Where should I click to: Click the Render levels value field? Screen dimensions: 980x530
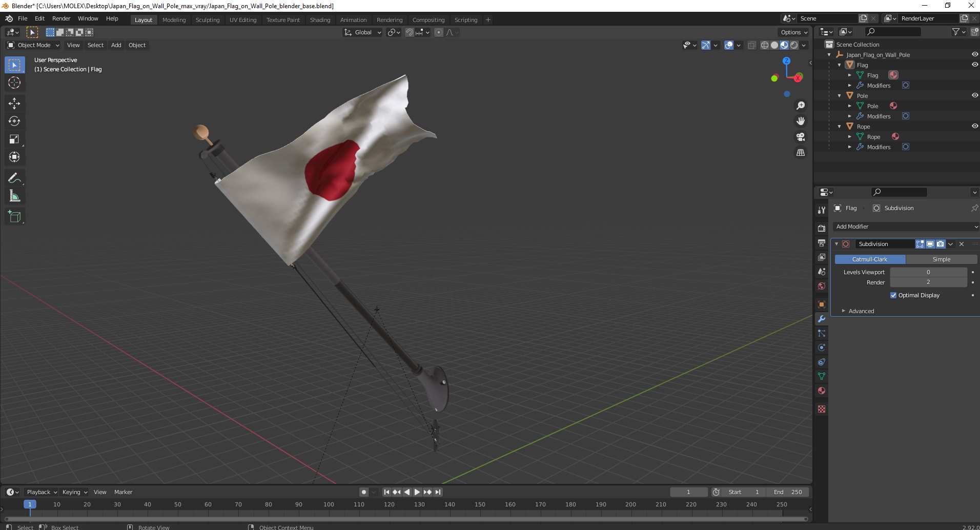pos(928,282)
